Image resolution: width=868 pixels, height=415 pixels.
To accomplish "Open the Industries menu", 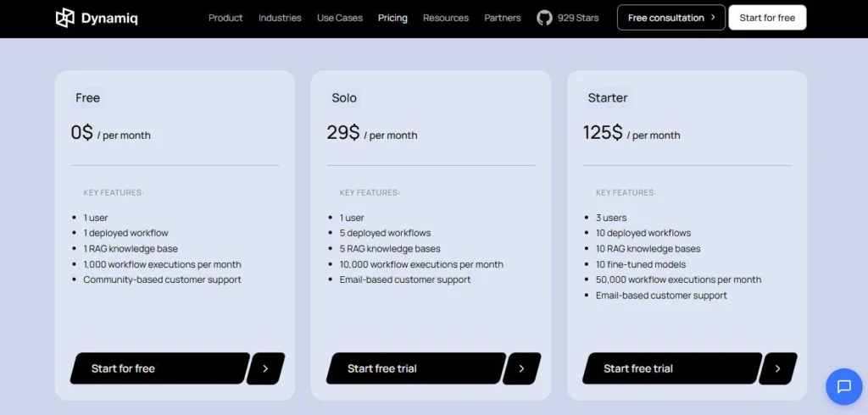I will [280, 18].
